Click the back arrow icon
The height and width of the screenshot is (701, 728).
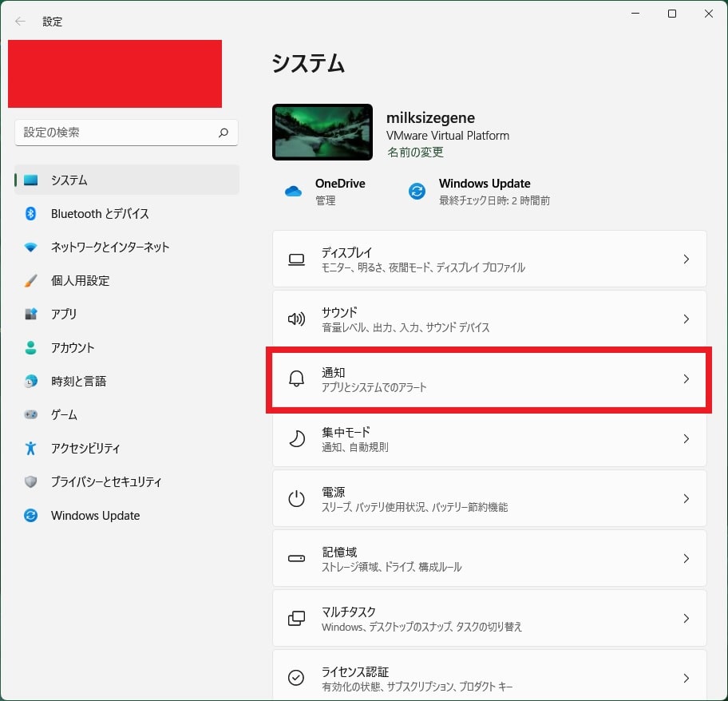20,21
